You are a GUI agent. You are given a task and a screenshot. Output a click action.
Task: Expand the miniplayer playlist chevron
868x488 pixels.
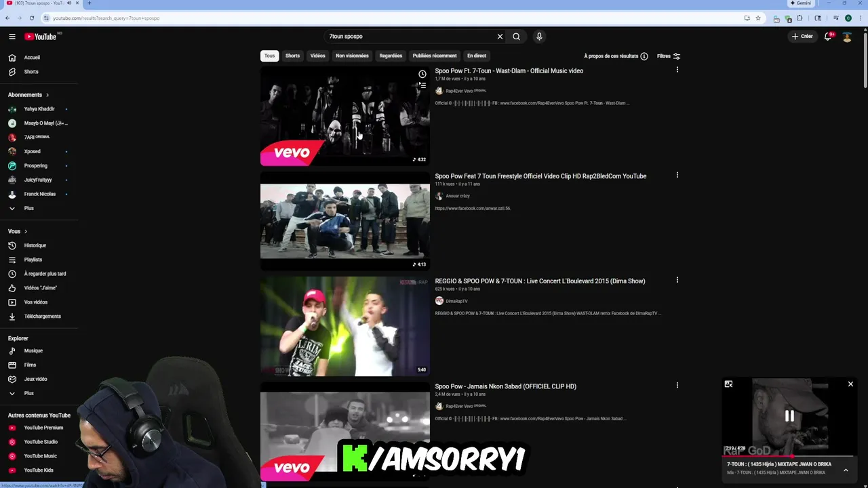tap(846, 470)
